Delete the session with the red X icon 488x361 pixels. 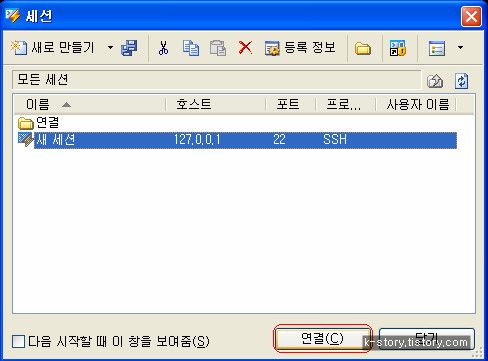245,48
